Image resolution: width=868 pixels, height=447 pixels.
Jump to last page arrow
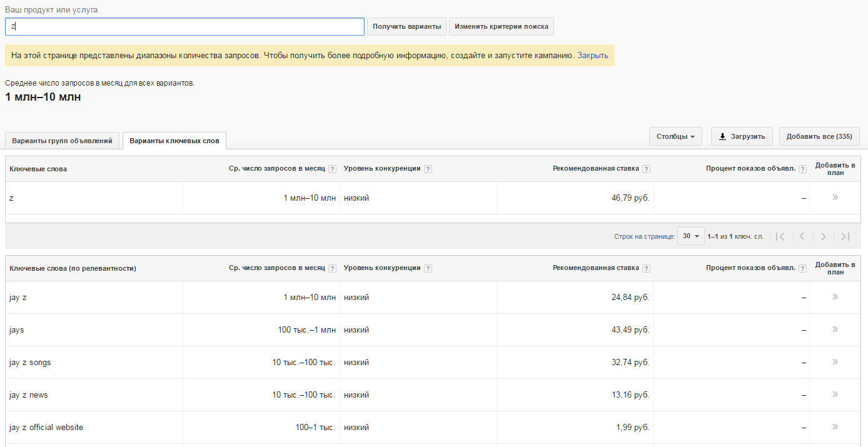[x=845, y=236]
